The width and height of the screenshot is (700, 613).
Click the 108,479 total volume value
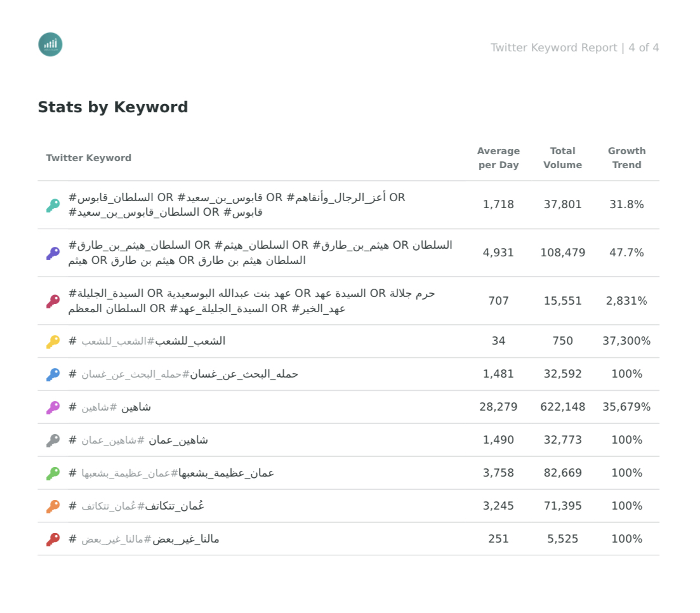(562, 253)
